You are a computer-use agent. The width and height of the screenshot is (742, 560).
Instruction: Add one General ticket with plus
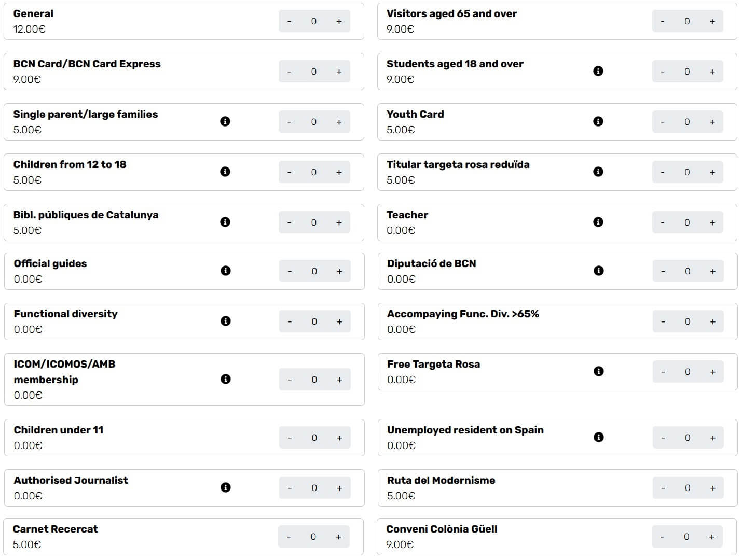339,21
